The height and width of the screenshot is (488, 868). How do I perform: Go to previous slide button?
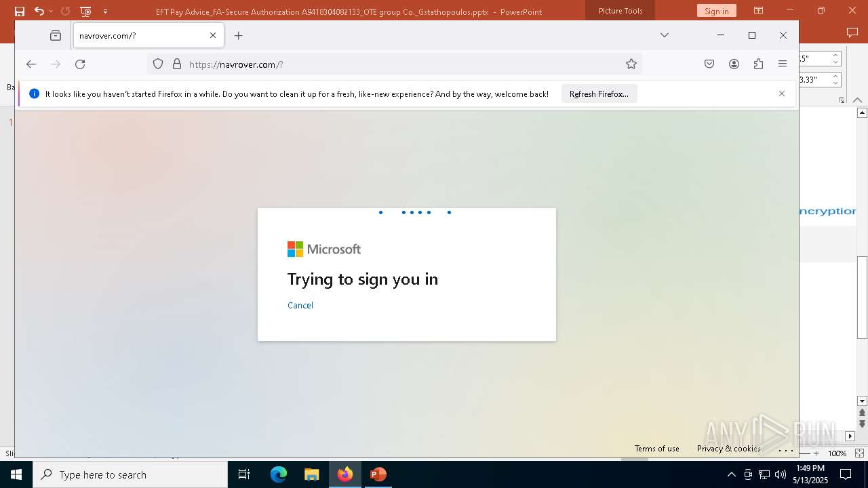pos(863,413)
